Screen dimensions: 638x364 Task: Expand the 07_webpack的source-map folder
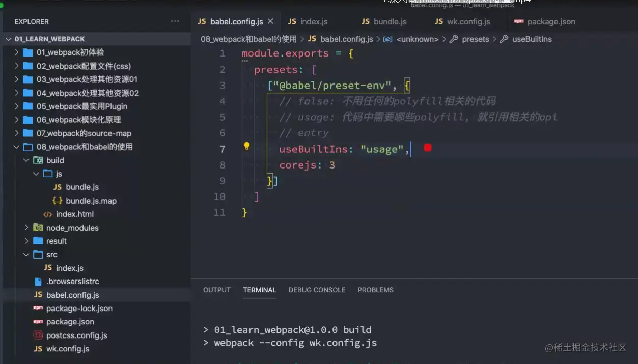coord(17,133)
